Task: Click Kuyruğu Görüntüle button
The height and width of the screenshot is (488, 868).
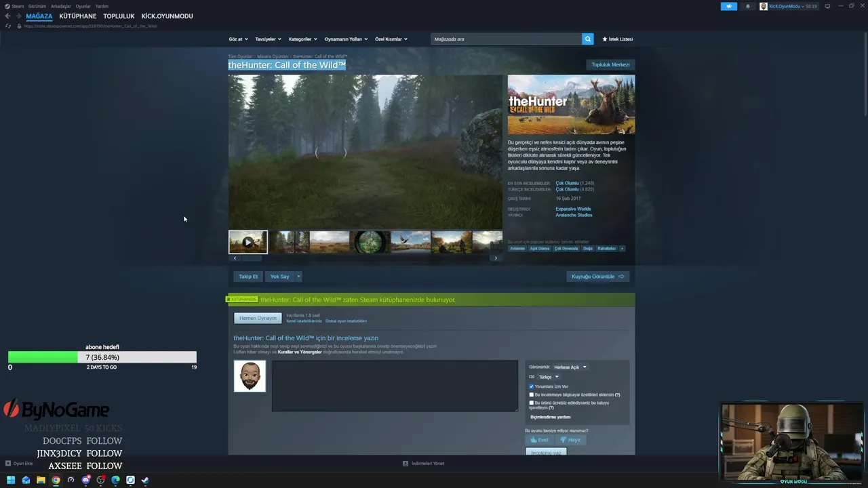Action: [x=598, y=277]
